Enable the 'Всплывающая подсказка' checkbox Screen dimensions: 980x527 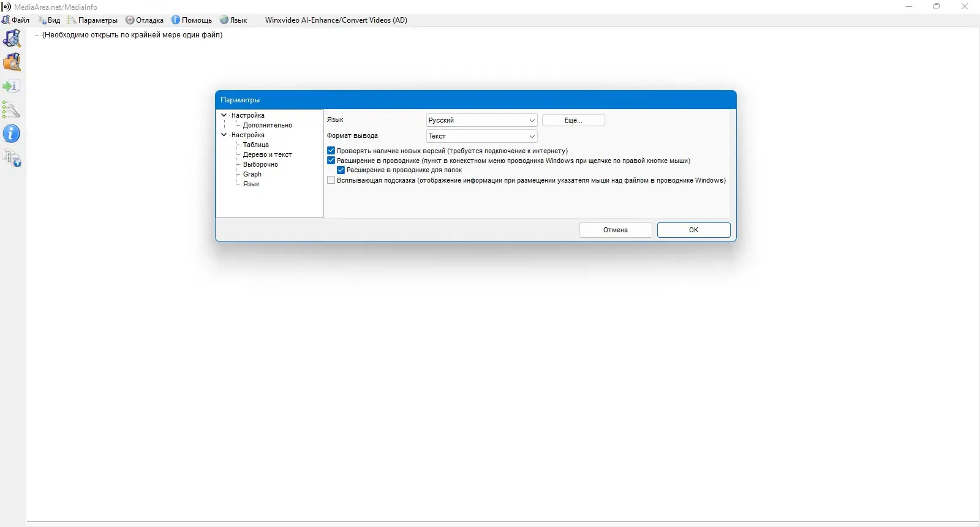(x=331, y=180)
